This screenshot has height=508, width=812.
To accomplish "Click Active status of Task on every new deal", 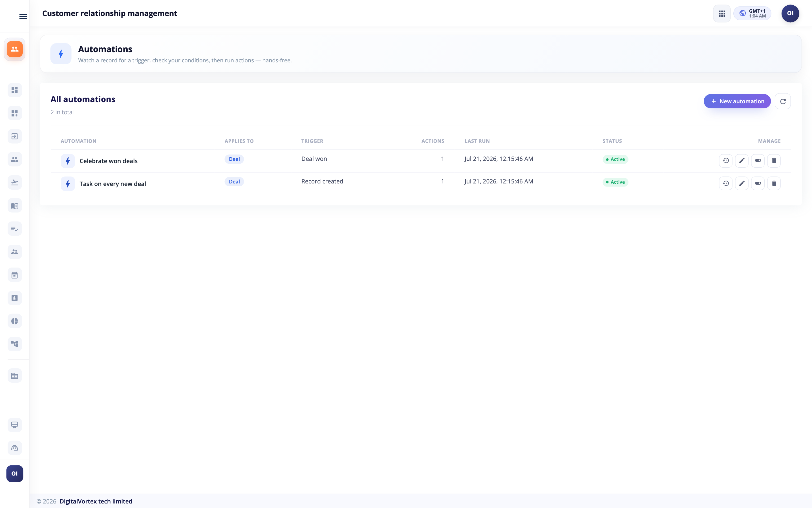I will pyautogui.click(x=615, y=182).
